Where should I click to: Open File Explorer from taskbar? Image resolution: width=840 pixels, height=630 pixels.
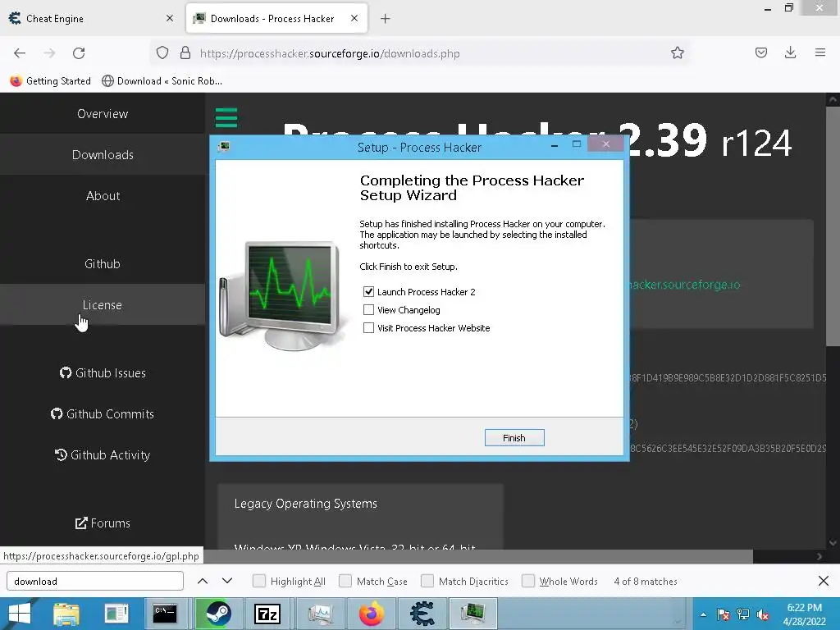66,614
